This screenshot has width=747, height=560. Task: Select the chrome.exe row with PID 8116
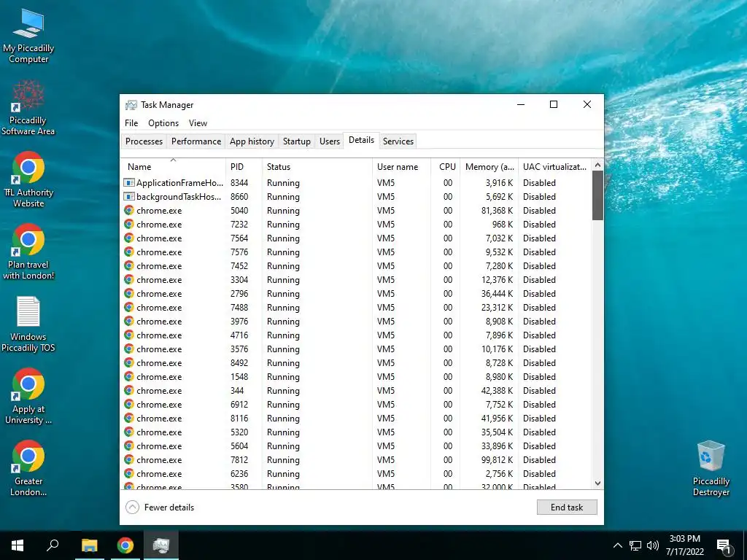tap(356, 418)
